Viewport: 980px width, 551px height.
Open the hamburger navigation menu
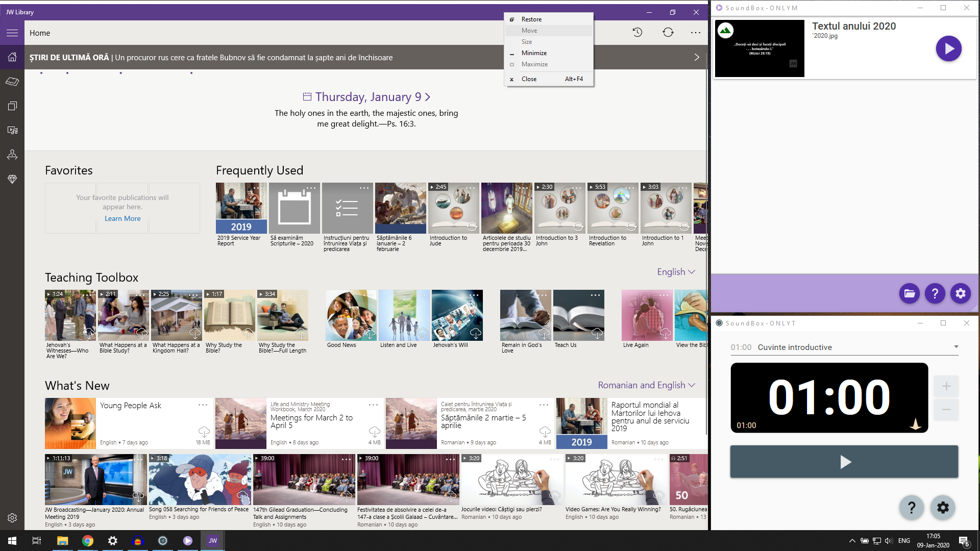12,33
